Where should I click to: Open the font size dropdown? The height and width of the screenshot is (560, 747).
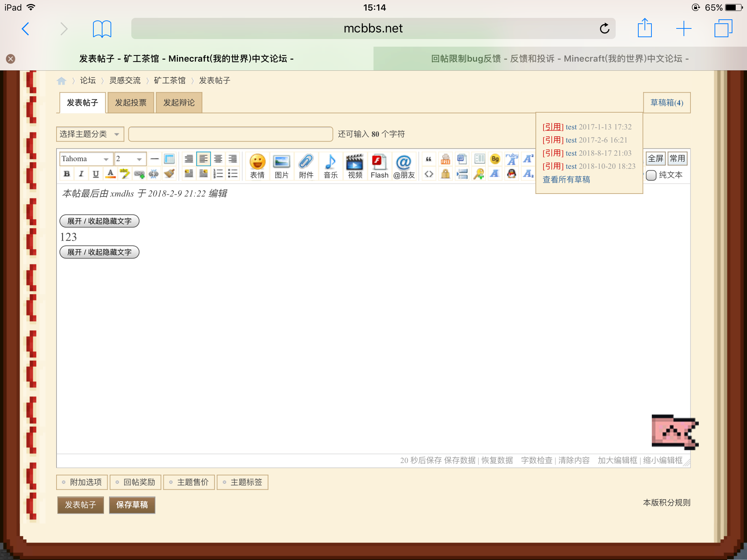pos(130,159)
